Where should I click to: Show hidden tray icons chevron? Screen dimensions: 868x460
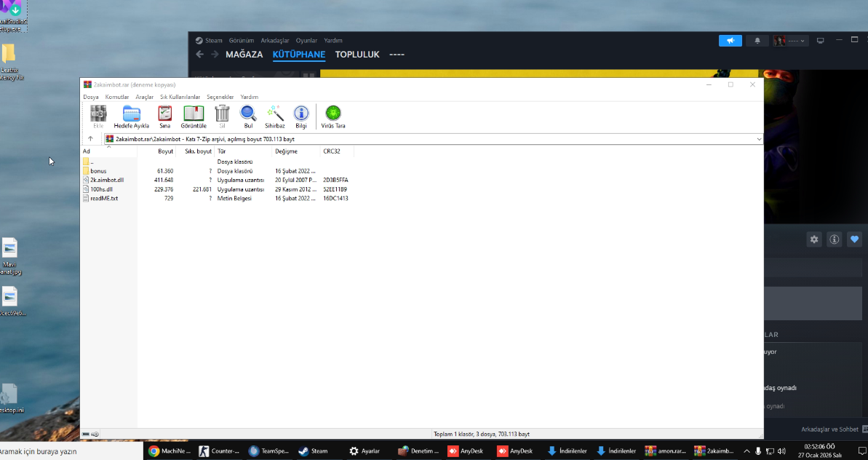click(746, 451)
